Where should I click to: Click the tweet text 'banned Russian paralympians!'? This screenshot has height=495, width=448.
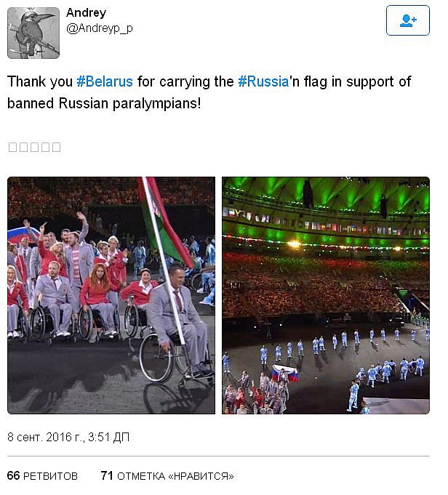tap(104, 102)
